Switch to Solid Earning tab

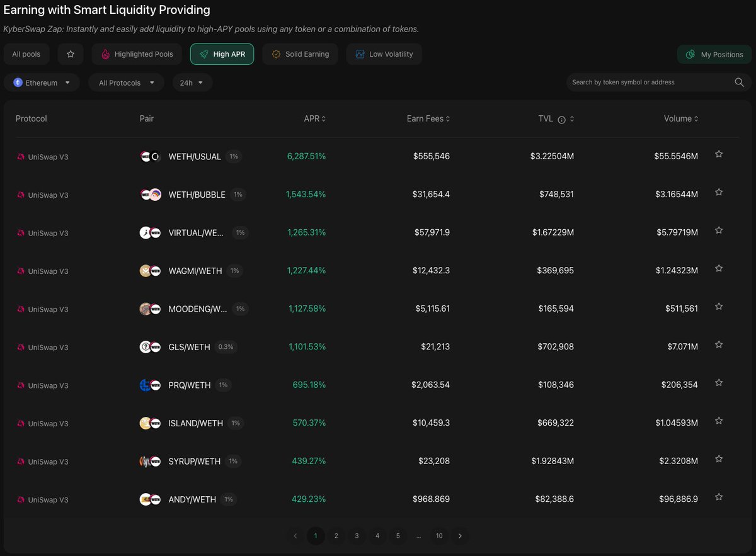300,54
